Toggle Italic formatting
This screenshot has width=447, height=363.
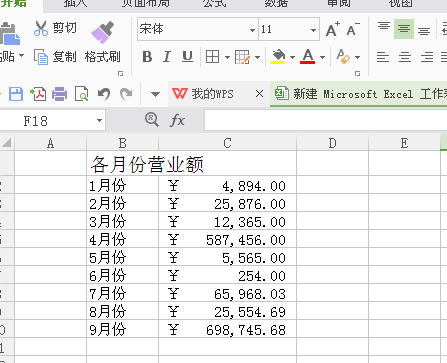pyautogui.click(x=167, y=57)
